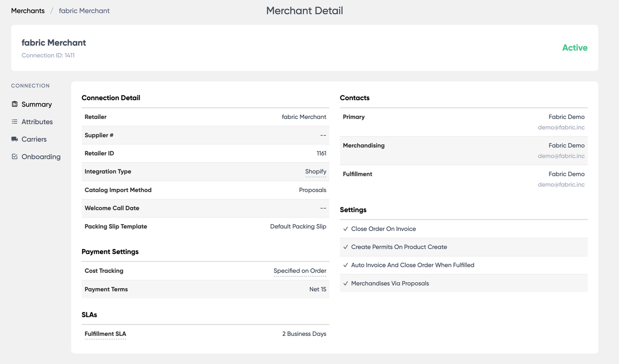This screenshot has width=619, height=364.
Task: Click the CONNECTION sidebar heading
Action: [x=30, y=86]
